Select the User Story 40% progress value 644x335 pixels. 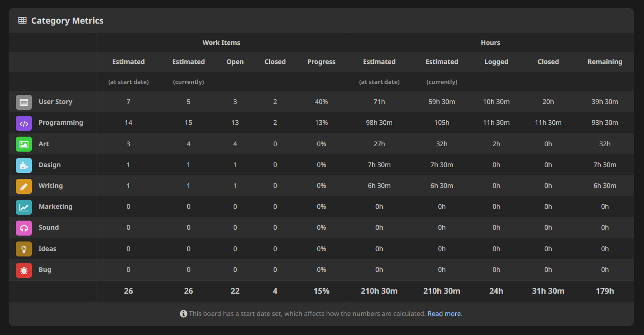tap(321, 102)
